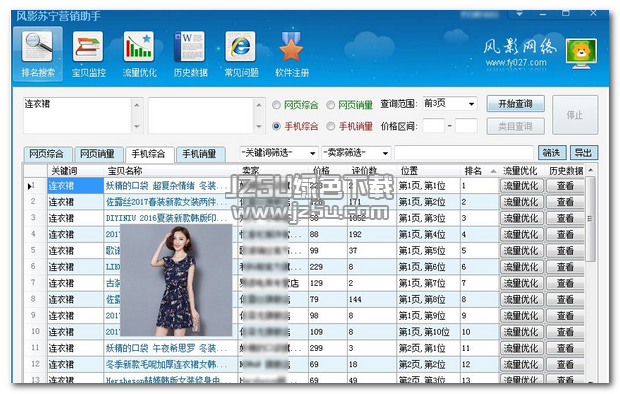Click the keyword box scroll-up arrow
Viewport: 620px width, 394px height.
(x=137, y=105)
